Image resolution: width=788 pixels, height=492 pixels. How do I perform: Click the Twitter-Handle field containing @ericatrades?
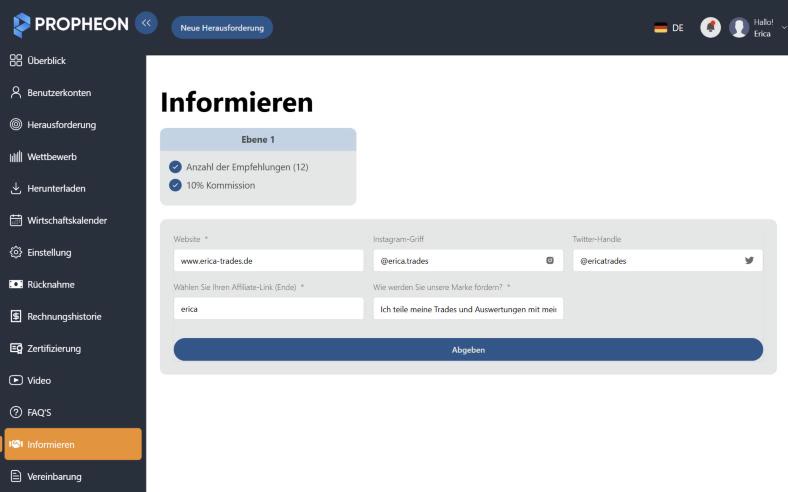coord(667,260)
